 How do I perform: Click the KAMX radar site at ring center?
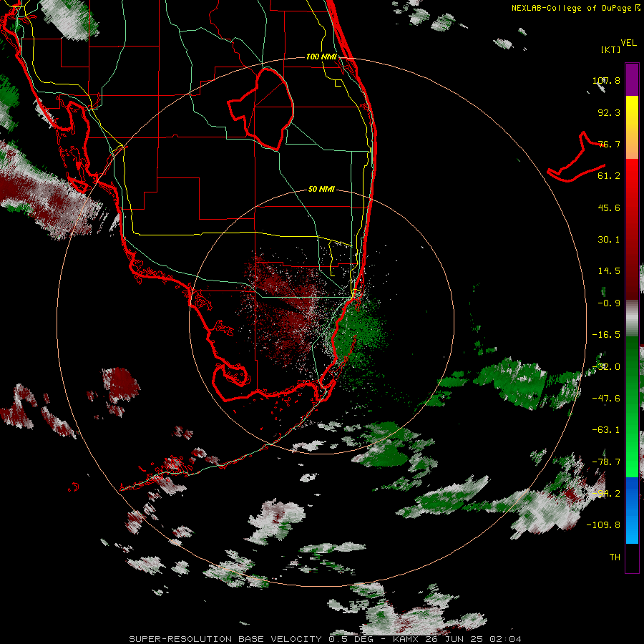321,321
